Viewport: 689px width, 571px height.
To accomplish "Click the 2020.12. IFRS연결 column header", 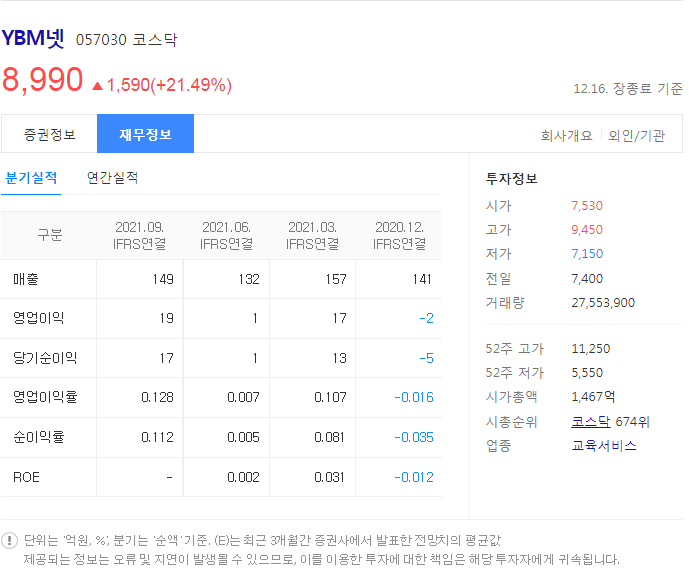I will coord(399,236).
